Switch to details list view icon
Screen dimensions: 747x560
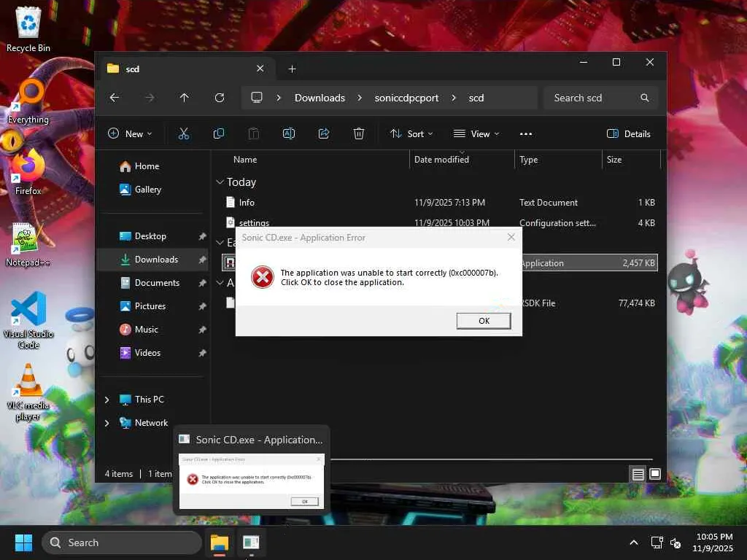tap(638, 474)
